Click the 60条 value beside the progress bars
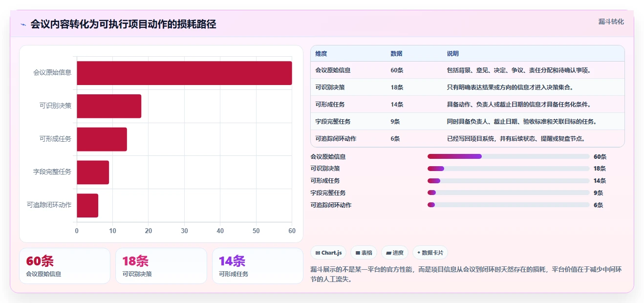 [x=600, y=157]
